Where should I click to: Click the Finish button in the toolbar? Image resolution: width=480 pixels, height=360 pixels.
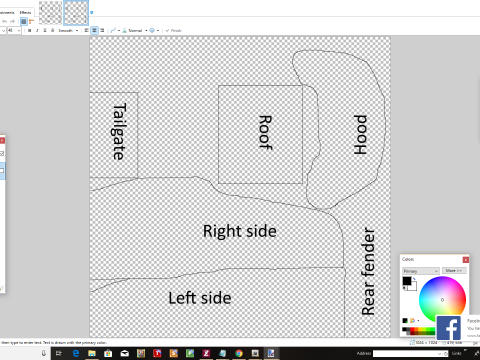point(173,30)
